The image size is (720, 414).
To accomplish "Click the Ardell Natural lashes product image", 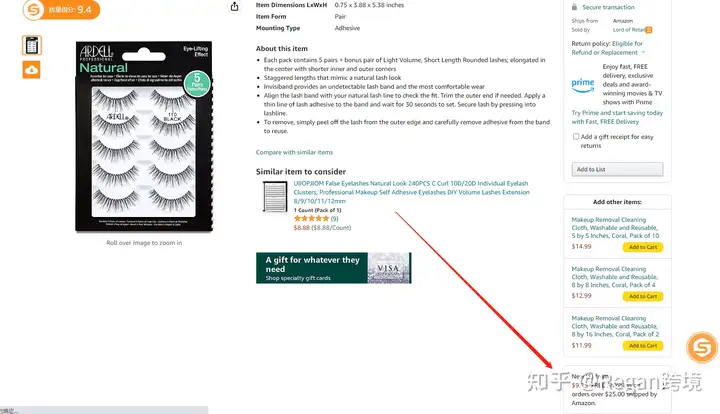I will [144, 136].
